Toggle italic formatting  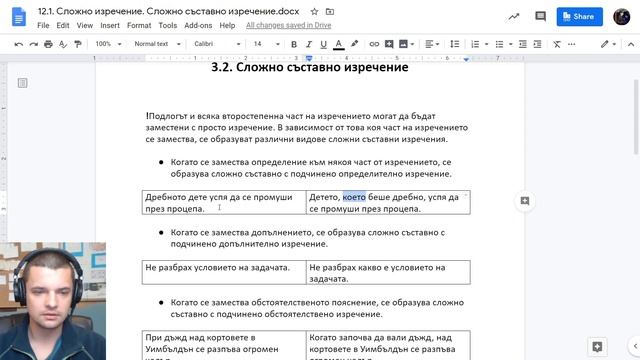coord(309,44)
